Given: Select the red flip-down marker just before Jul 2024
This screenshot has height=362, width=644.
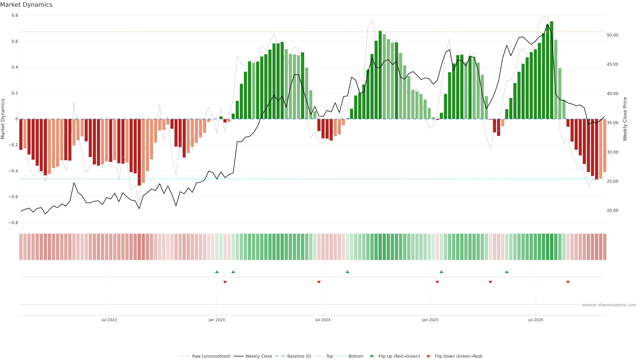Looking at the screenshot, I should pos(319,282).
